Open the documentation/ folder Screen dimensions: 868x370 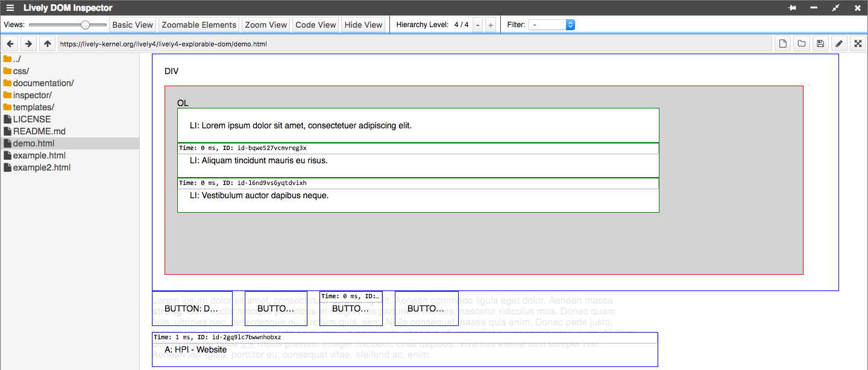point(43,83)
